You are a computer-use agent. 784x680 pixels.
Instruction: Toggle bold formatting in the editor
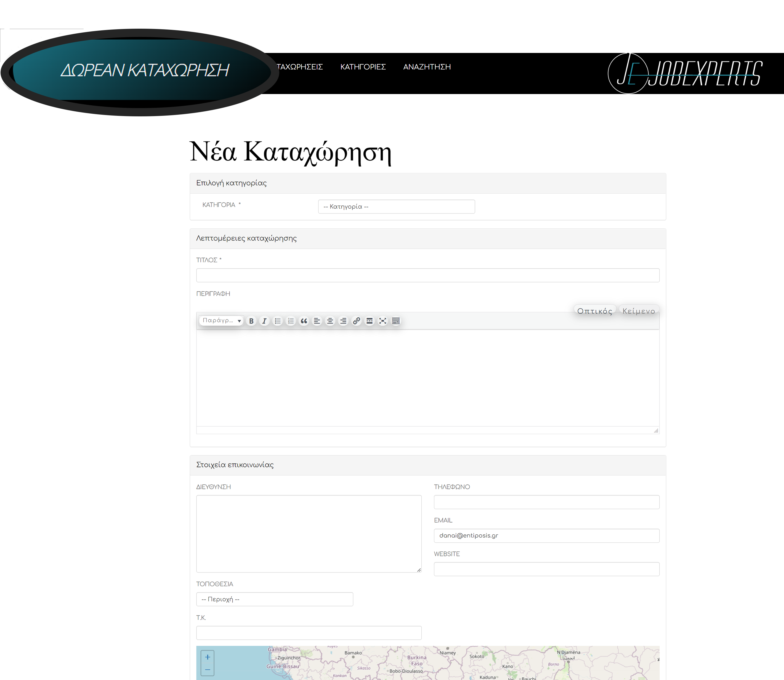[251, 321]
